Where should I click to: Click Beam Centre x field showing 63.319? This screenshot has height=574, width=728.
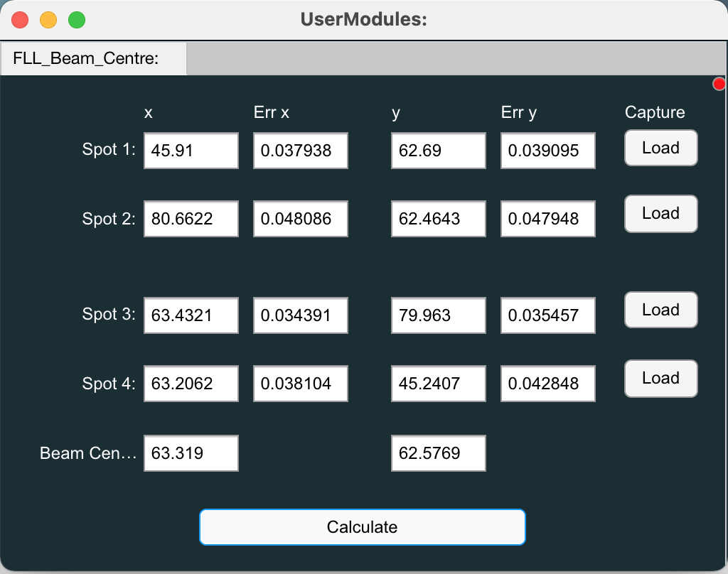click(x=191, y=453)
